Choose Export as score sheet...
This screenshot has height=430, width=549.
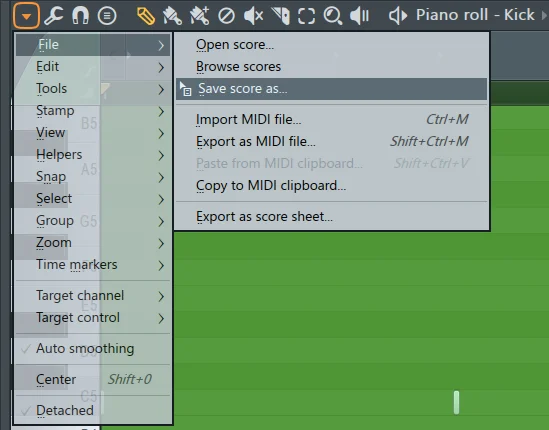(331, 217)
